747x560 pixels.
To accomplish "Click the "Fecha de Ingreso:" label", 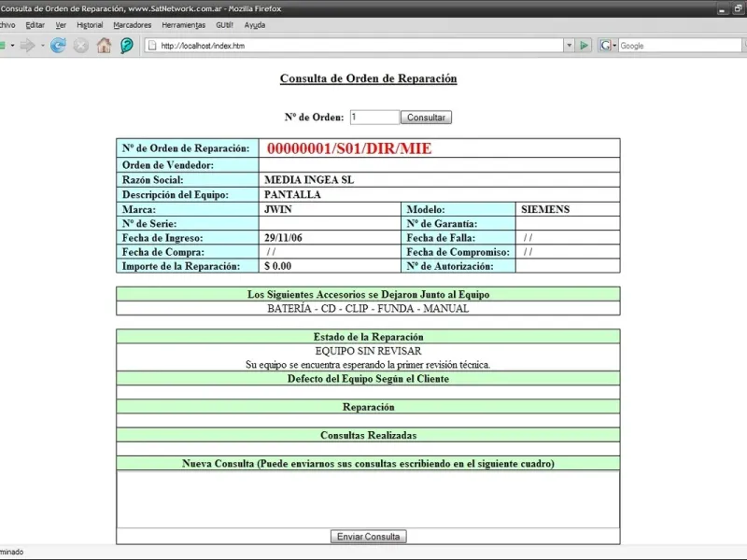I will (162, 238).
